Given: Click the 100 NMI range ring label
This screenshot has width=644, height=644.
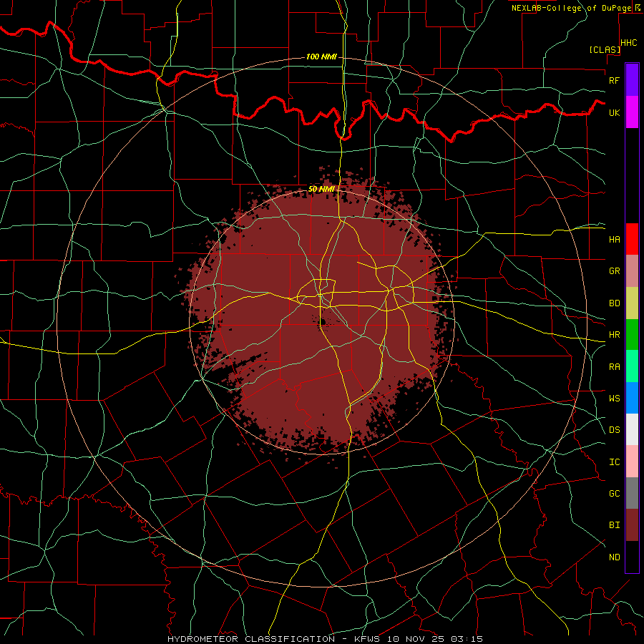Looking at the screenshot, I should point(321,57).
